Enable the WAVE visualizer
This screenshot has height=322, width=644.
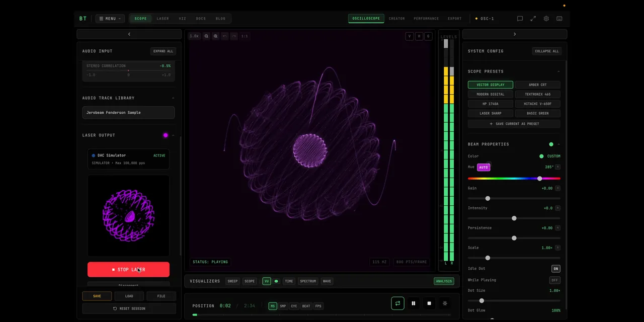click(327, 281)
